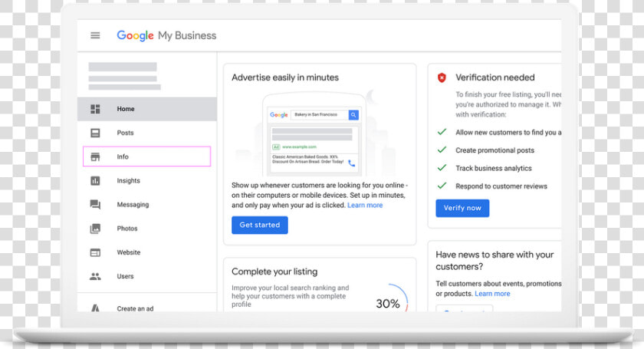Open the Home menu item
Image resolution: width=644 pixels, height=349 pixels.
coord(147,109)
